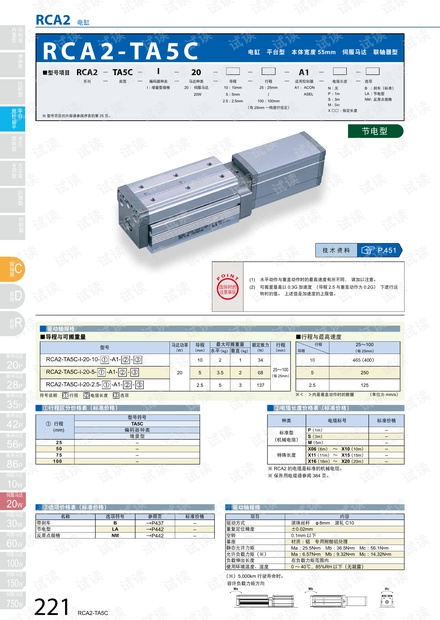Click the RCA2-TA5C actuator product image
Viewport: 440px width, 620px height.
tap(221, 195)
